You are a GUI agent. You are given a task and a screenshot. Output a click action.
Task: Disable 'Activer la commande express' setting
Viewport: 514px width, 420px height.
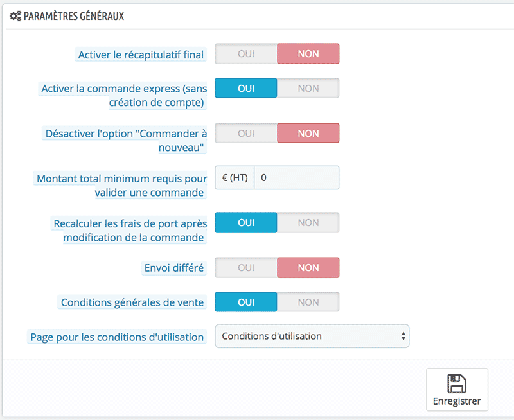[308, 88]
